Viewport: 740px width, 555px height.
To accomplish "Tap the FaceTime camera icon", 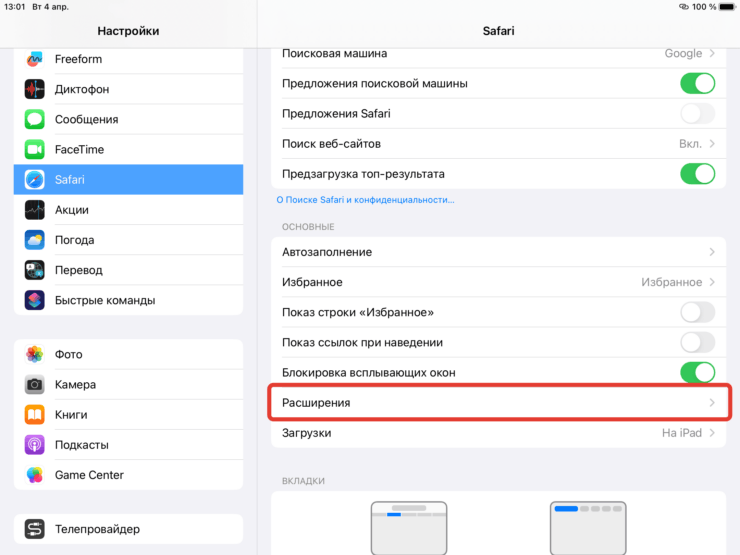I will click(x=34, y=150).
